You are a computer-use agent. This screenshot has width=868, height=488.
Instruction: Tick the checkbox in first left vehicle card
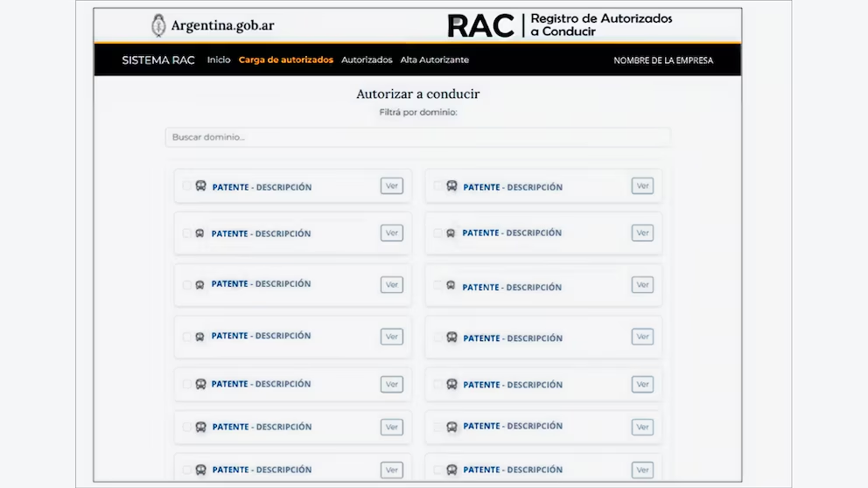[x=186, y=186]
